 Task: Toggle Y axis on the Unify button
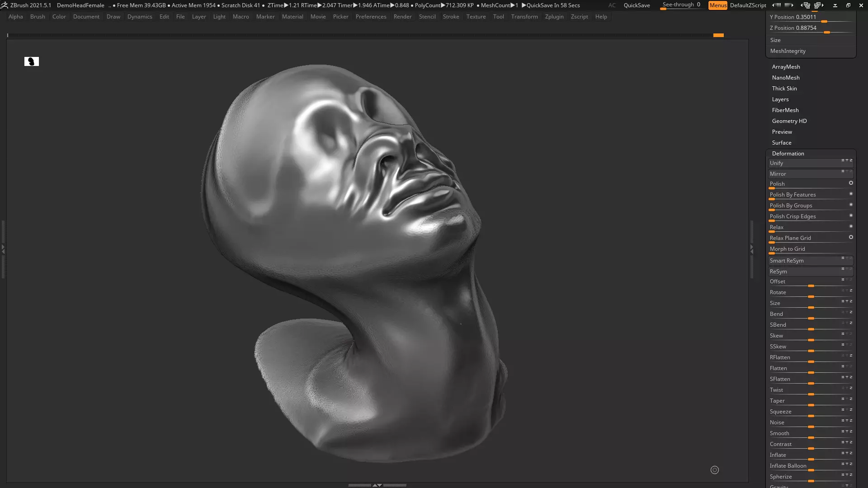(x=847, y=160)
